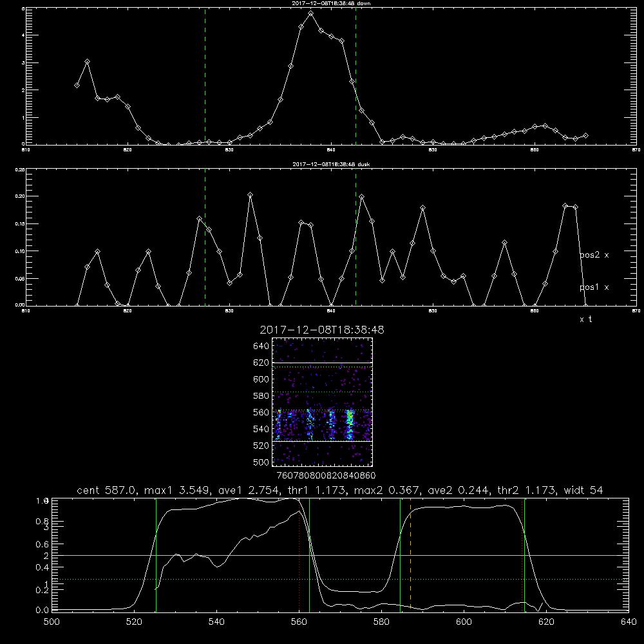Click the dusk plot title text
Viewport: 644px width, 644px height.
click(331, 164)
